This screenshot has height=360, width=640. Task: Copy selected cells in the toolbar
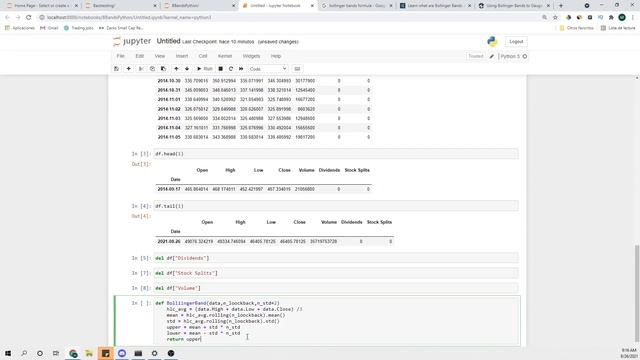tap(152, 69)
